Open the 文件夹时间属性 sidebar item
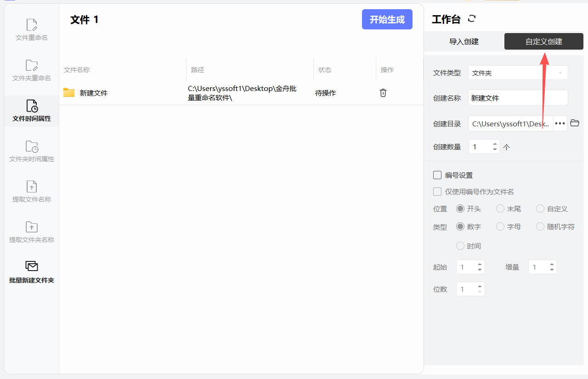 [x=31, y=151]
